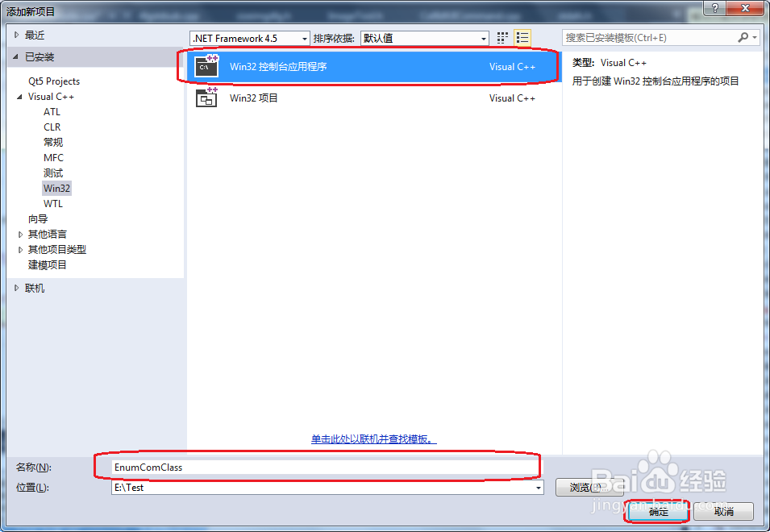The width and height of the screenshot is (770, 532).
Task: Select the 建模项目 tree item
Action: 47,265
